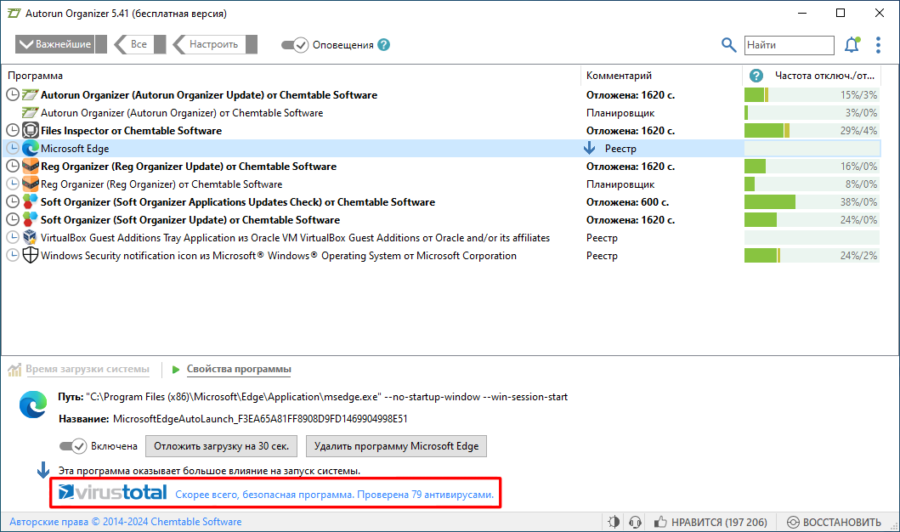900x532 pixels.
Task: Click the large Edge logo in properties panel
Action: coord(33,405)
